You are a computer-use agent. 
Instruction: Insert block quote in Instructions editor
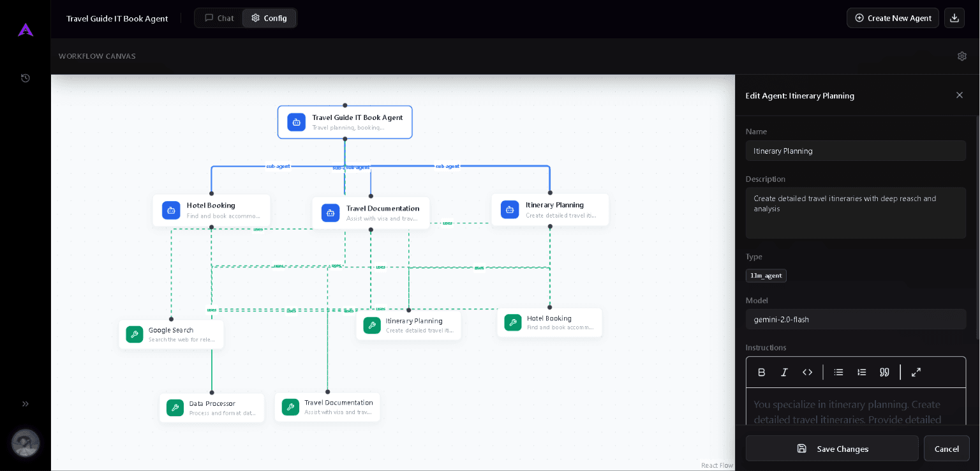885,372
